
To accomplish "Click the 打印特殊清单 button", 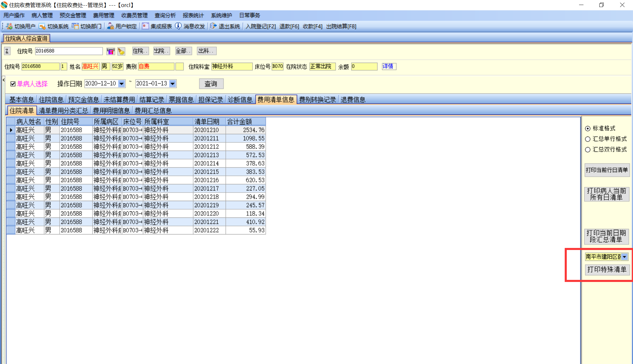I will (607, 270).
